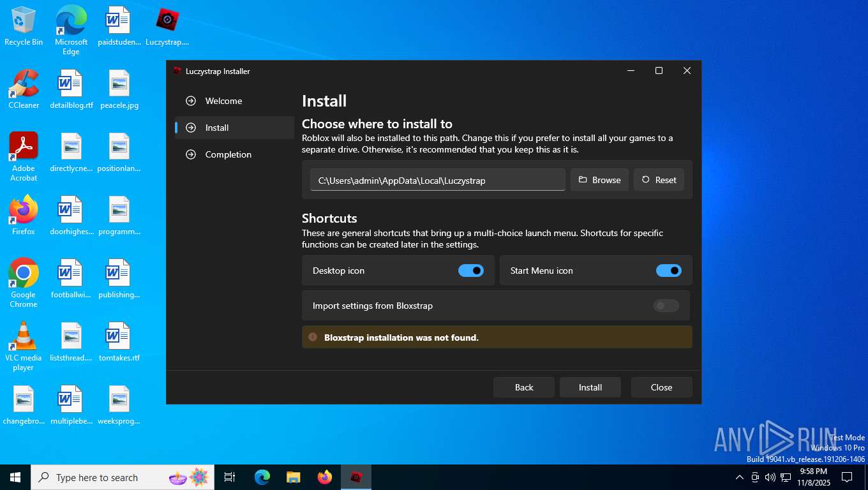Select the positionlan image file icon
This screenshot has height=490, width=868.
[x=119, y=152]
